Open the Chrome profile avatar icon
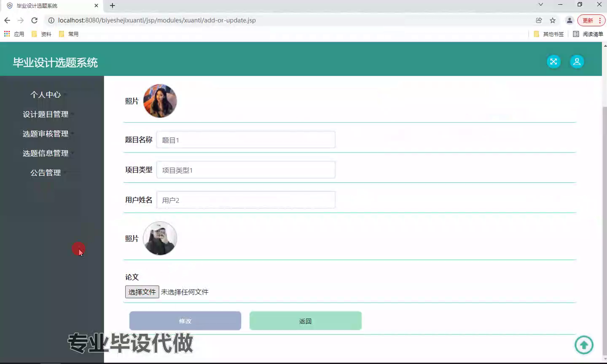Screen dimensions: 607x364 tap(569, 20)
